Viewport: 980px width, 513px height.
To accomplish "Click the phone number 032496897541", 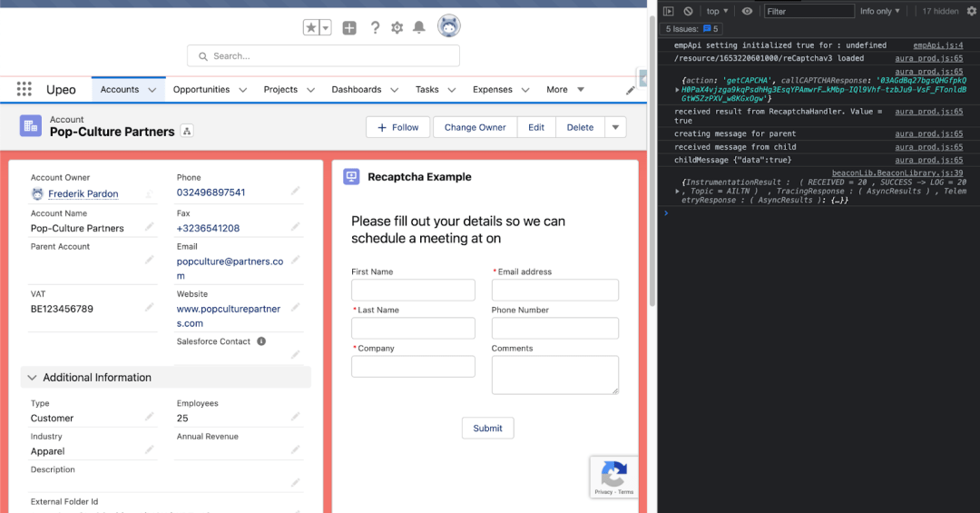I will coord(211,192).
